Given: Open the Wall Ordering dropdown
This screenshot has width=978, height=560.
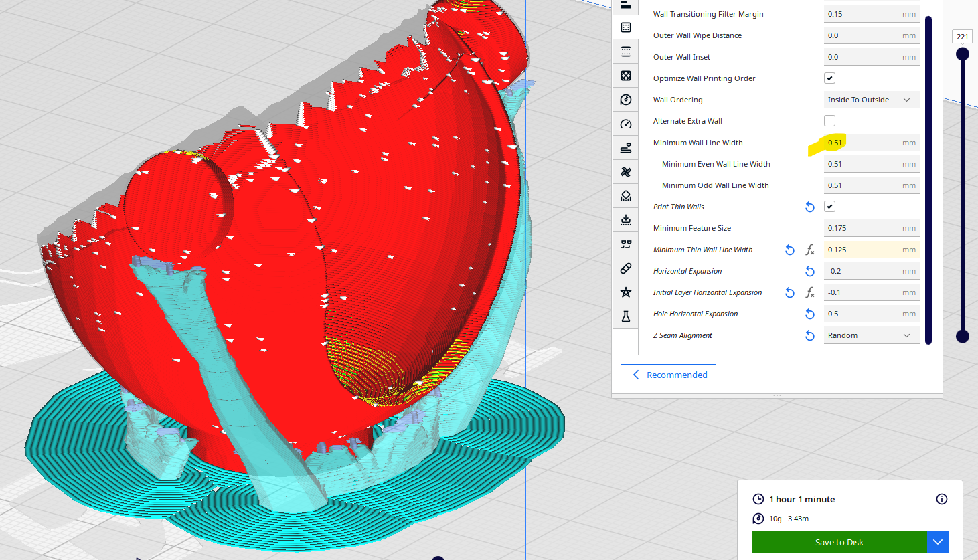Looking at the screenshot, I should tap(871, 99).
